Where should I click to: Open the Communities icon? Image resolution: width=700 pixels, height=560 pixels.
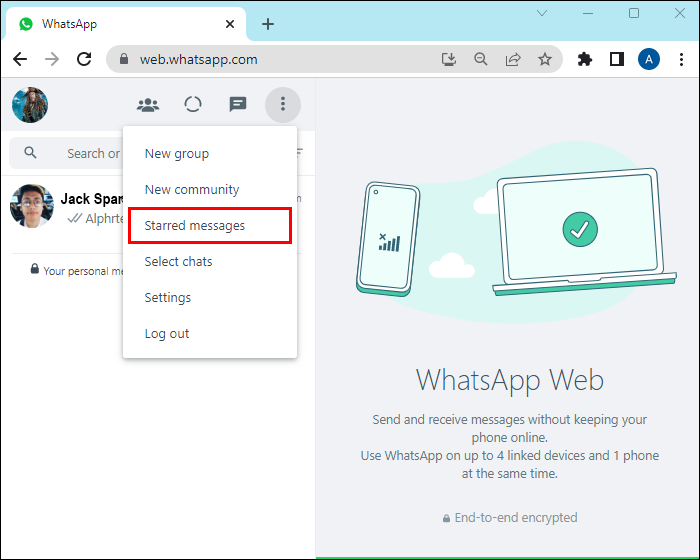pos(148,105)
